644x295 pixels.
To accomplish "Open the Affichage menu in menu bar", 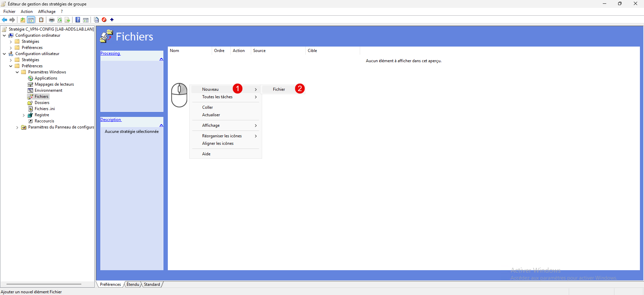I will pyautogui.click(x=47, y=12).
